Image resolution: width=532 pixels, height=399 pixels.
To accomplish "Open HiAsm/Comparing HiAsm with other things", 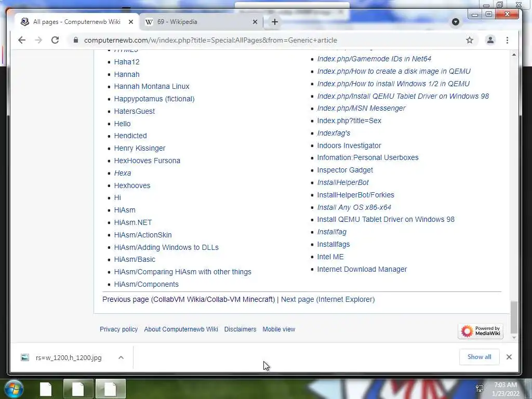I will point(182,272).
